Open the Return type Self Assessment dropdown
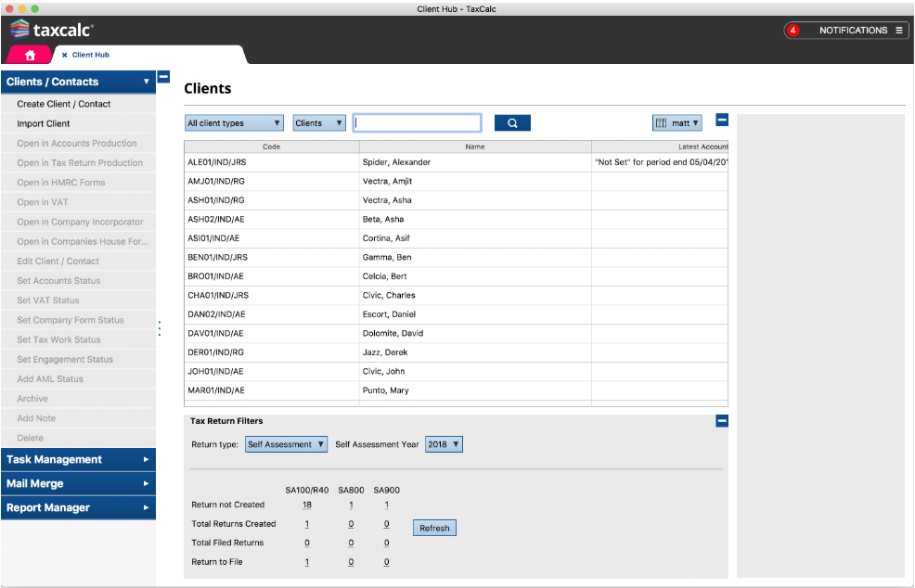915x588 pixels. point(287,444)
